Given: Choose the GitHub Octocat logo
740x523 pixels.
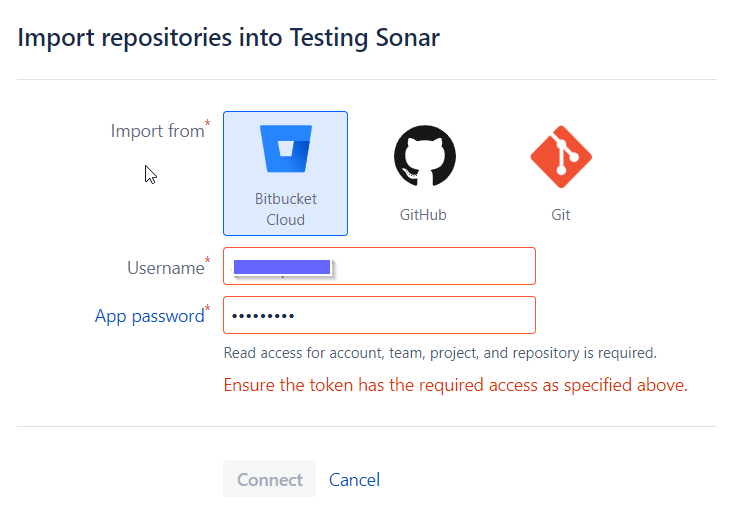Looking at the screenshot, I should [x=424, y=156].
